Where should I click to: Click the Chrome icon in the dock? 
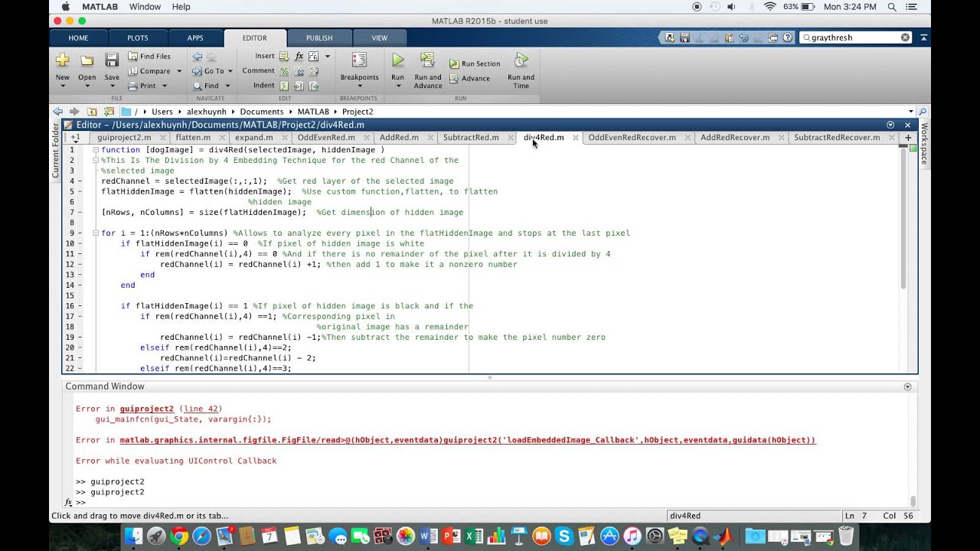[179, 536]
